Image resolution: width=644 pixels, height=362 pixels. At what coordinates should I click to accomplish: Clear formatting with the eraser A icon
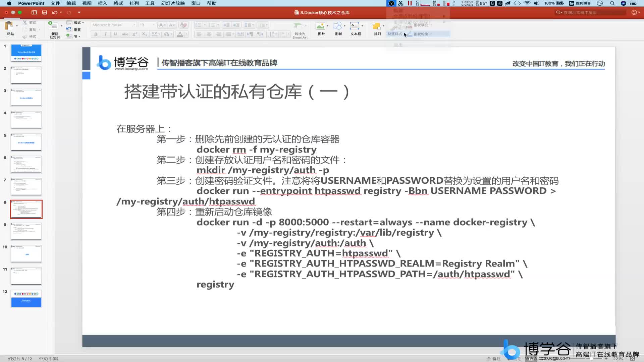click(183, 25)
